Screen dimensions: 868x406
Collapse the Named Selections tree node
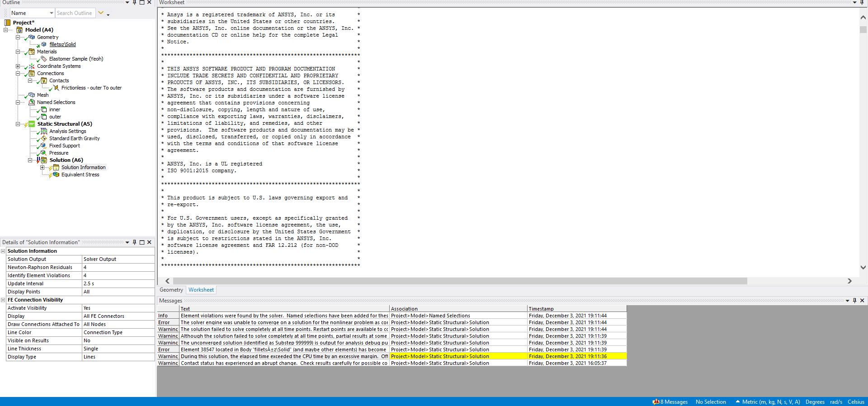[18, 102]
